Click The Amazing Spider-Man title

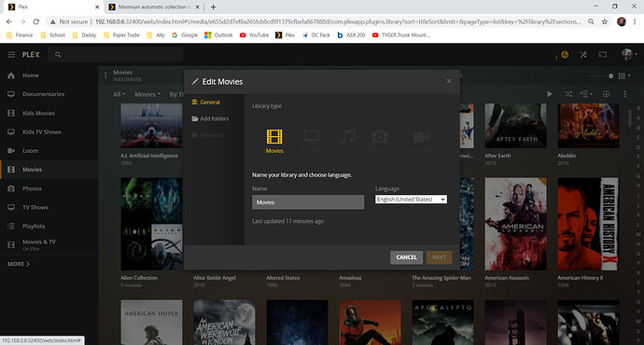[x=441, y=278]
